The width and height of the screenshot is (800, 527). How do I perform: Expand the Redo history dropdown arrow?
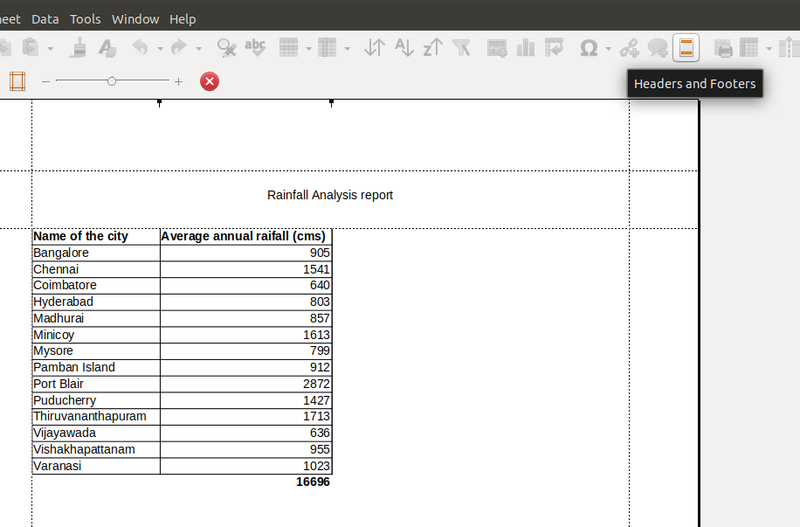[x=199, y=49]
